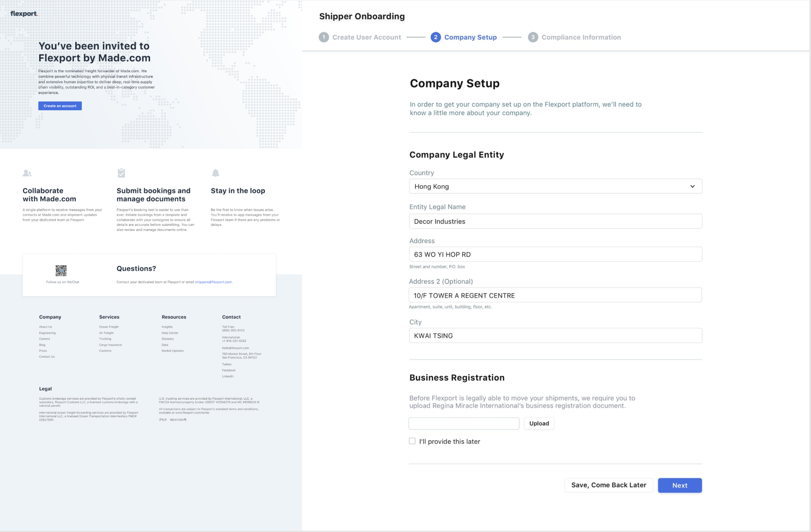Open the Contact Us footer link
The image size is (811, 532).
click(x=47, y=357)
